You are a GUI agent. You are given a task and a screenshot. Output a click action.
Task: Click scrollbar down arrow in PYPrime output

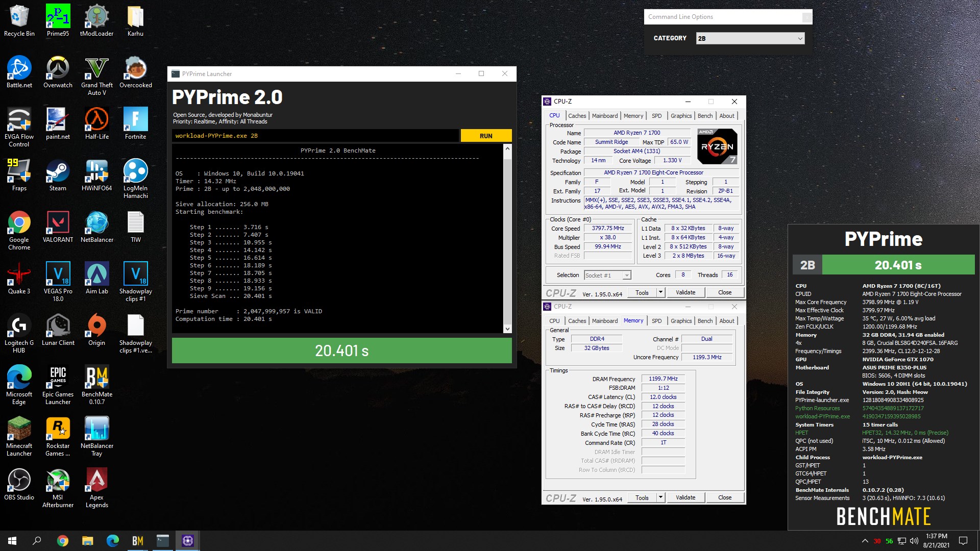coord(507,329)
